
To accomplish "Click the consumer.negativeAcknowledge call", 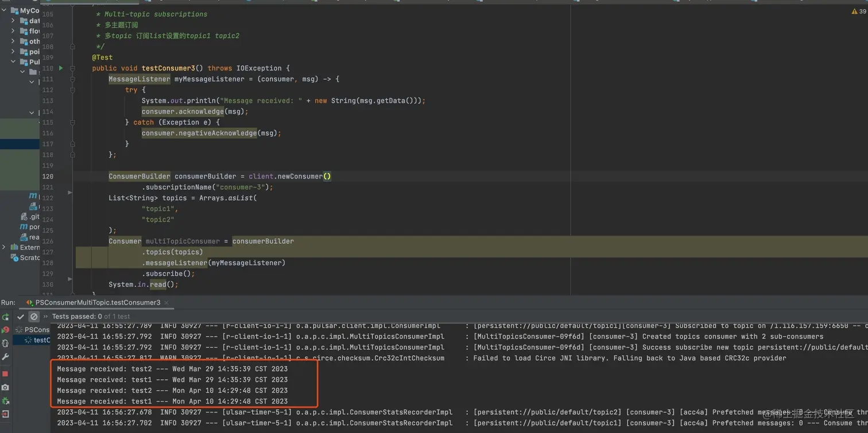I will [212, 133].
